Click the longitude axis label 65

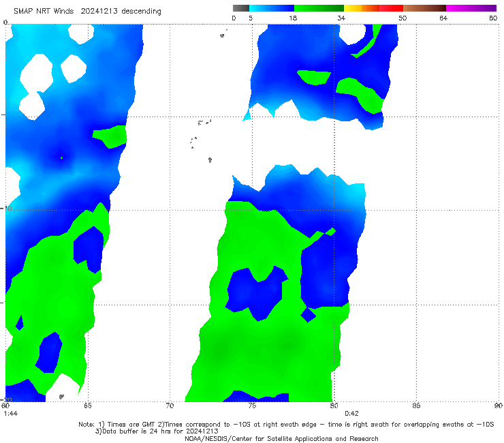[x=88, y=406]
